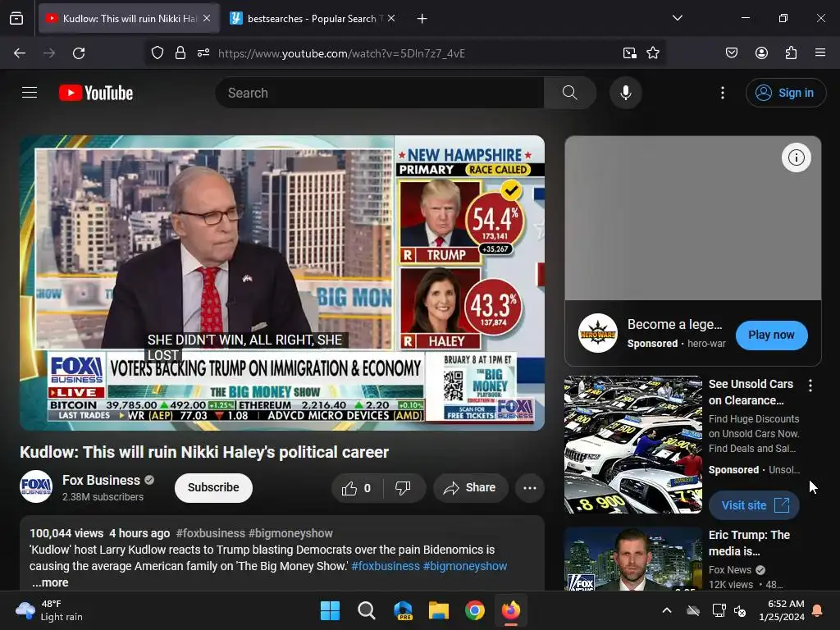Click the magnifier search button
This screenshot has width=840, height=630.
570,93
